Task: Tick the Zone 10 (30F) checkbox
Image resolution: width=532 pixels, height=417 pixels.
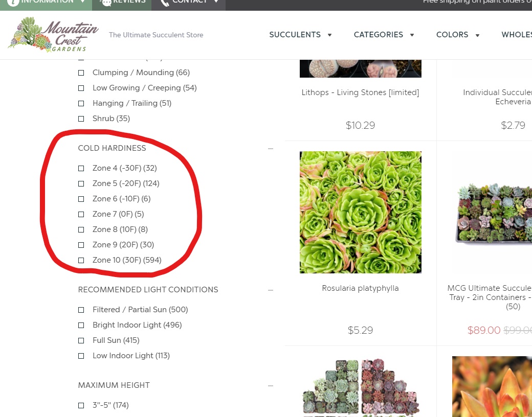Action: tap(81, 261)
